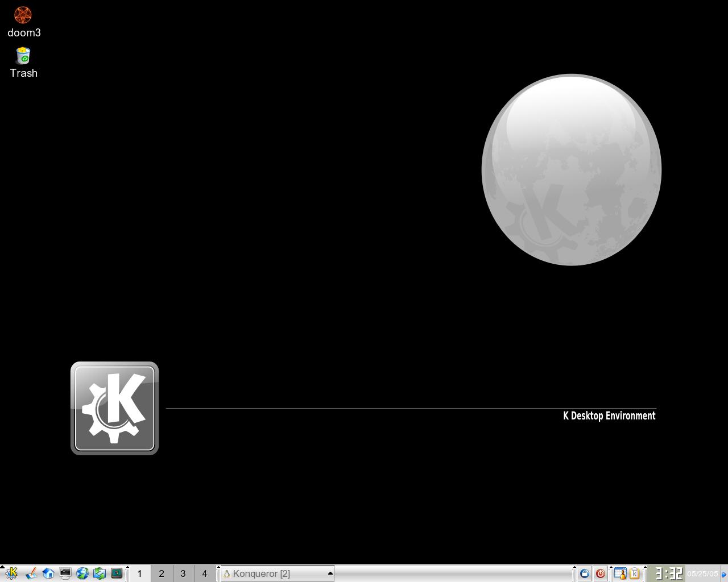Launch the drawing app with paintbrush icon
Screen dimensions: 728x582
[x=31, y=573]
